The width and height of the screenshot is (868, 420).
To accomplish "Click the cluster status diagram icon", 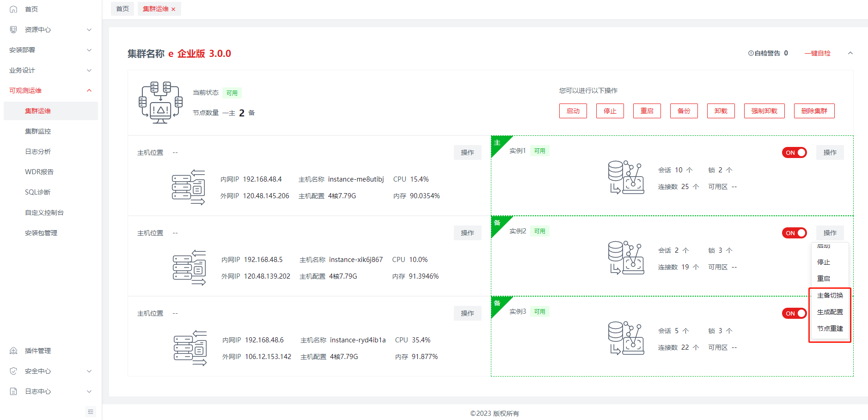I will pyautogui.click(x=160, y=103).
